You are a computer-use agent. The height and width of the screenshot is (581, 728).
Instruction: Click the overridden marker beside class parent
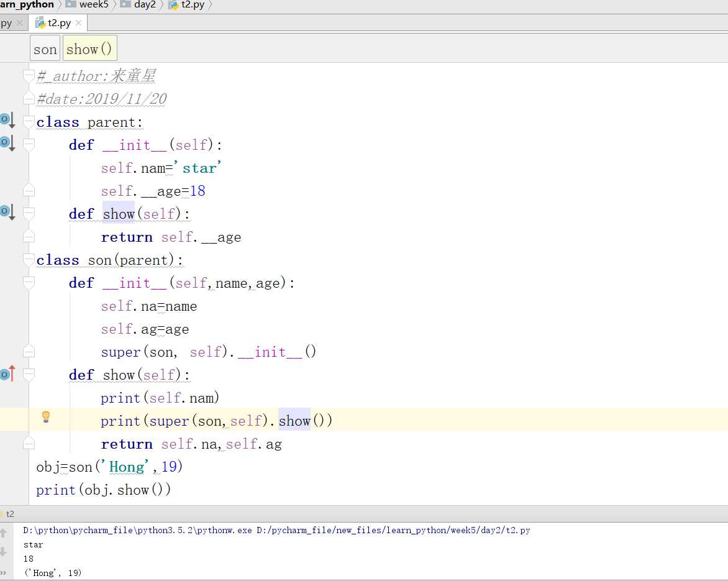coord(7,120)
